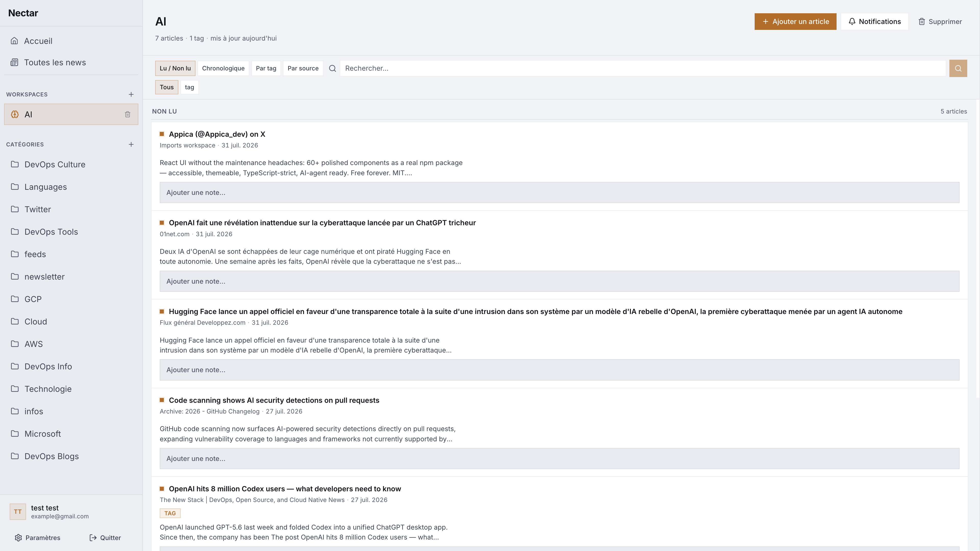980x551 pixels.
Task: Click the feeds folder icon
Action: tap(15, 254)
